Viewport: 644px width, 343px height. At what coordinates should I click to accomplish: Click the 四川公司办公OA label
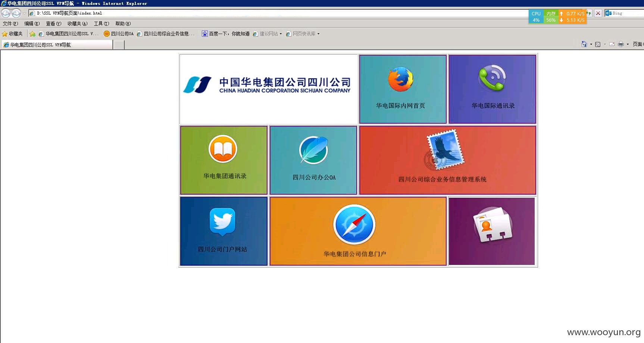pos(314,177)
